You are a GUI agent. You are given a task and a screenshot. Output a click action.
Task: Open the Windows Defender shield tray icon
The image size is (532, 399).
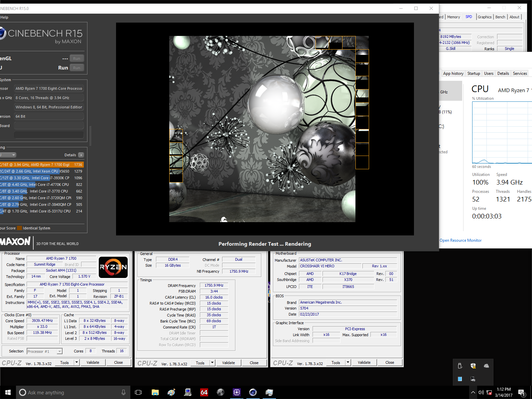[x=473, y=366]
